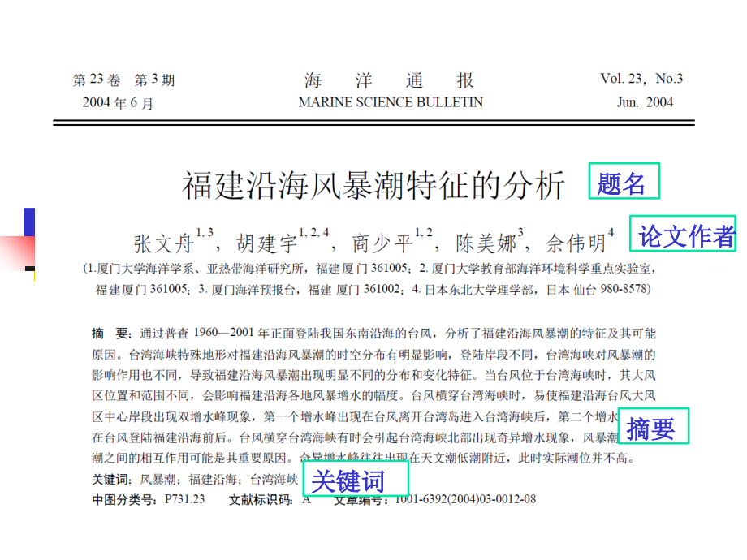Click author name 余伟明

pos(576,243)
